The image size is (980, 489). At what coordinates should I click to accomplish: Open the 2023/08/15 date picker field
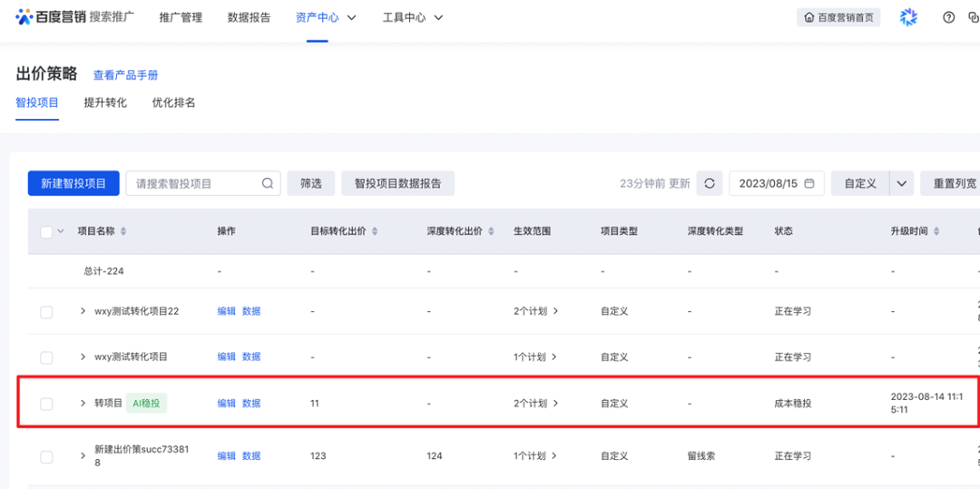[x=776, y=183]
